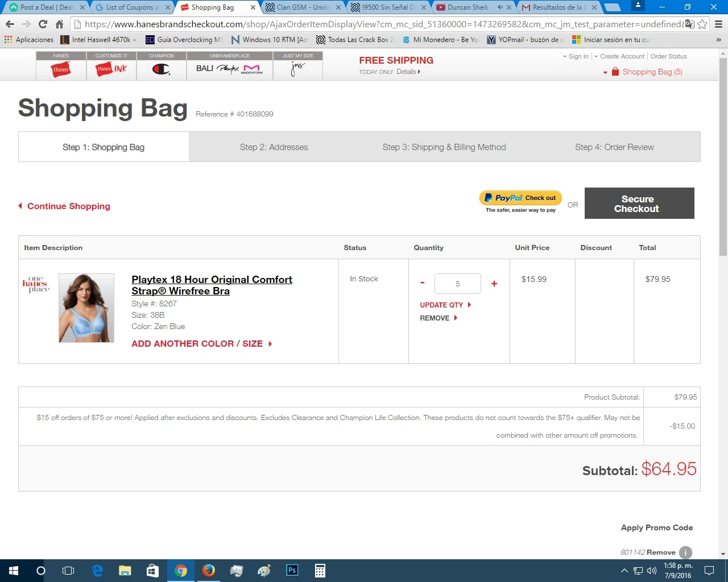Select Step 2: Addresses
The width and height of the screenshot is (728, 582).
pos(274,147)
